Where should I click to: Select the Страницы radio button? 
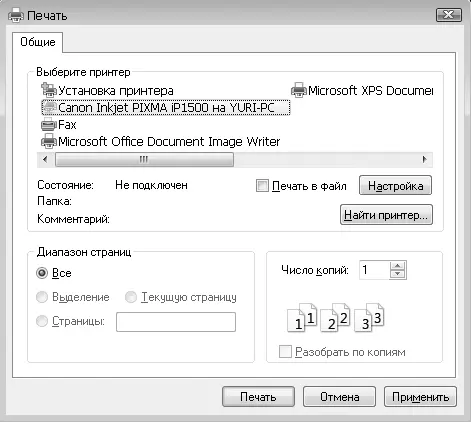[42, 321]
